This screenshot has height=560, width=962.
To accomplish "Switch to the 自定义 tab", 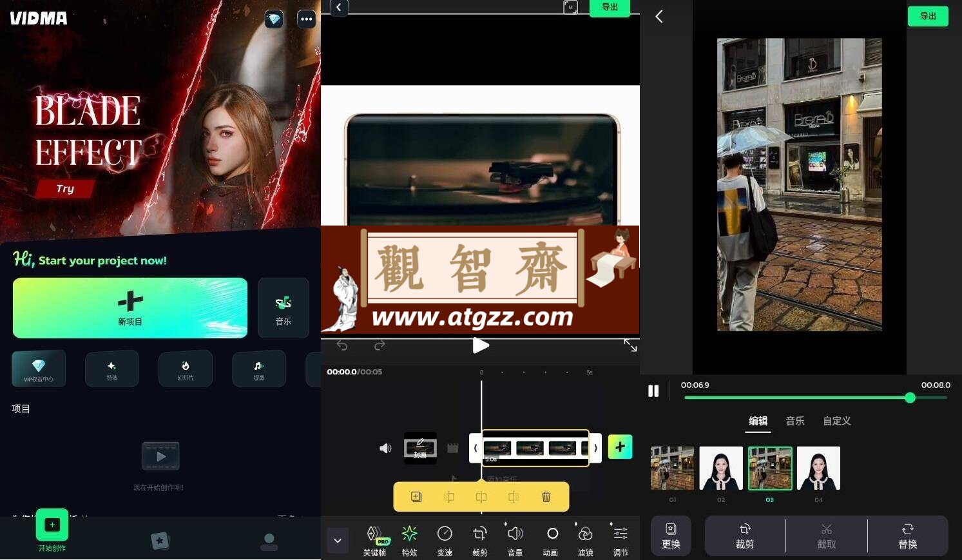I will point(837,421).
